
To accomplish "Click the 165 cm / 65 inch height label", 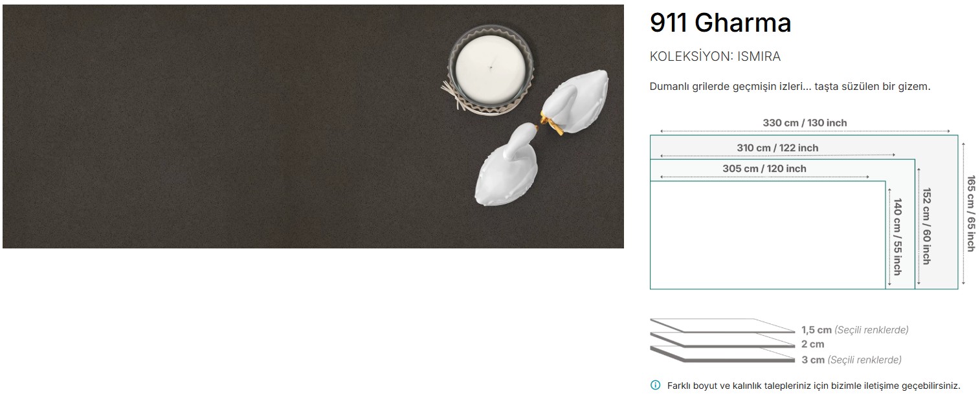I will pyautogui.click(x=971, y=213).
